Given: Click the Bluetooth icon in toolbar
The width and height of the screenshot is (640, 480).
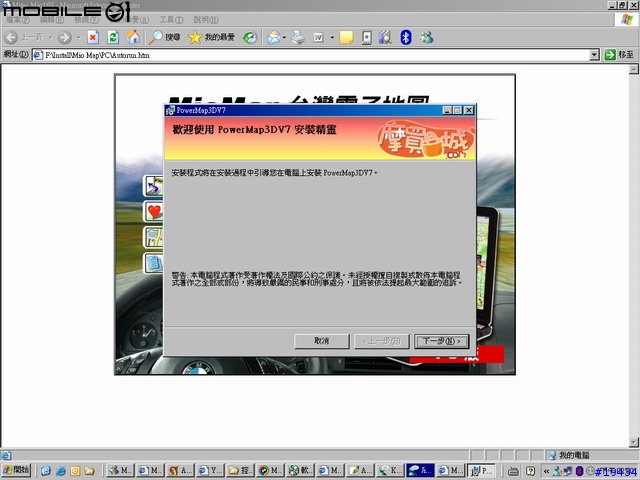Looking at the screenshot, I should point(406,38).
